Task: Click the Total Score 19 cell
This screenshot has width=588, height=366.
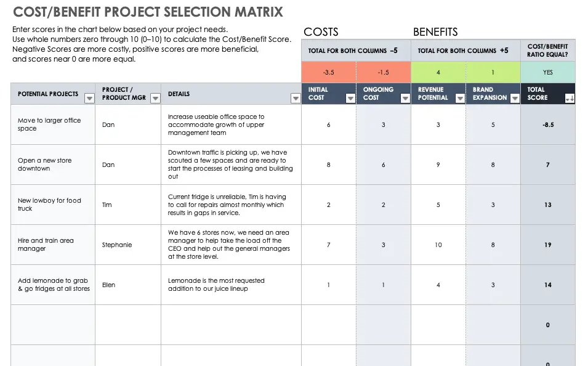Action: coord(547,245)
